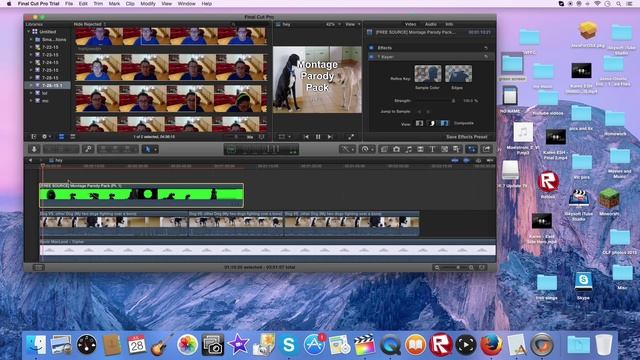Enter full screen viewer mode
The width and height of the screenshot is (640, 360).
pyautogui.click(x=351, y=137)
